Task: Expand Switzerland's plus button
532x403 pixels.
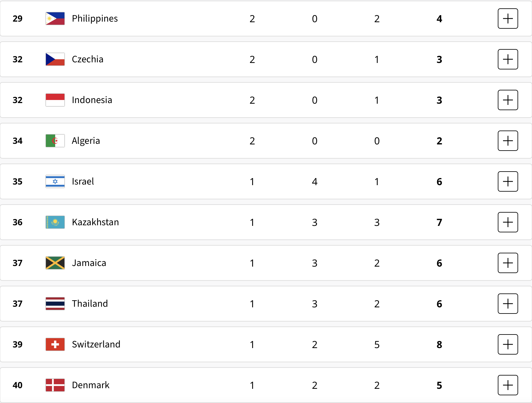Action: 508,344
